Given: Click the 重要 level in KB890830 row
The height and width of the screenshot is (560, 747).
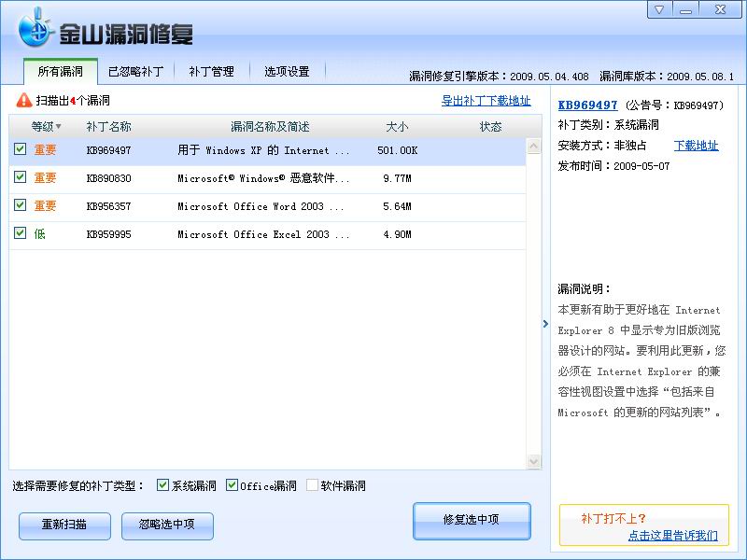Looking at the screenshot, I should tap(45, 178).
